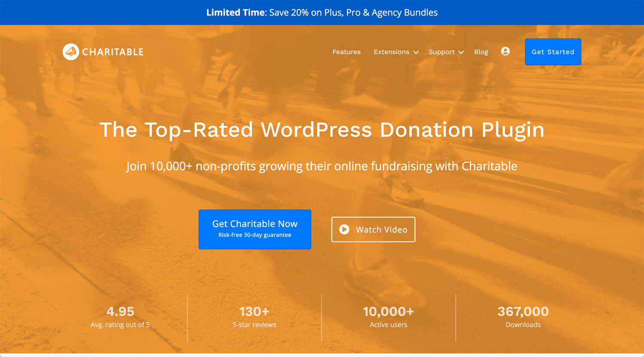The image size is (644, 357).
Task: Open the user account icon
Action: tap(505, 51)
